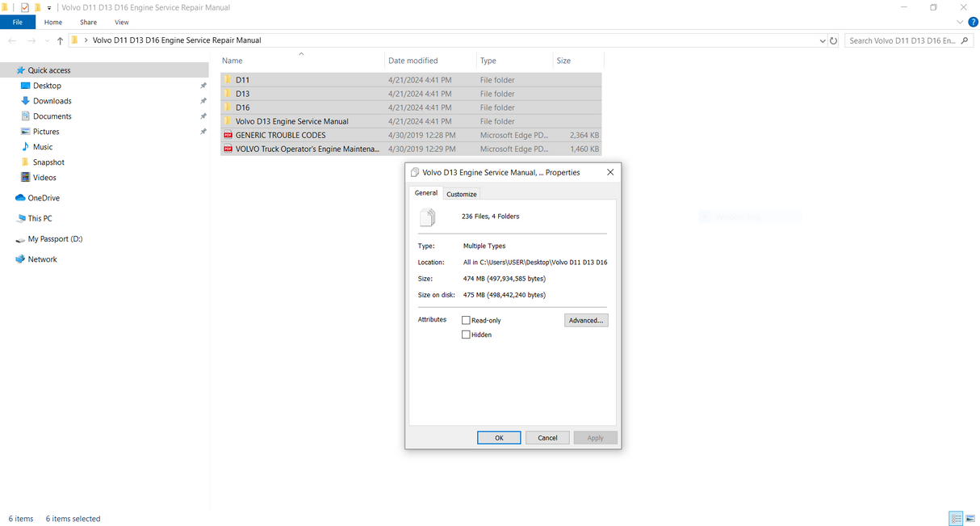The width and height of the screenshot is (980, 526).
Task: Click the Advanced... attributes button
Action: click(x=585, y=321)
